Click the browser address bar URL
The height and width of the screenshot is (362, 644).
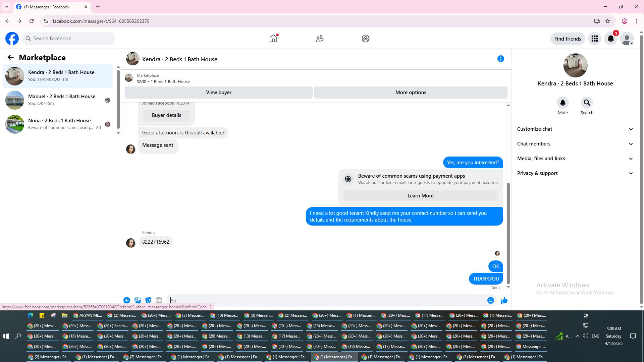point(101,21)
